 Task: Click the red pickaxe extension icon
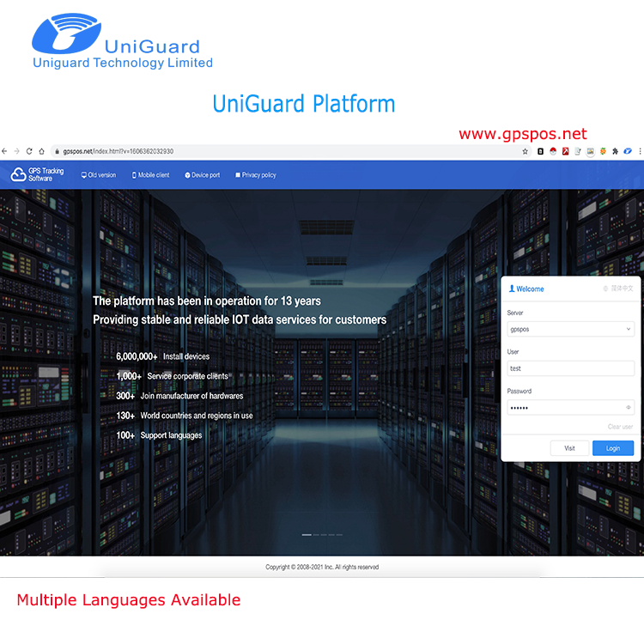point(565,151)
